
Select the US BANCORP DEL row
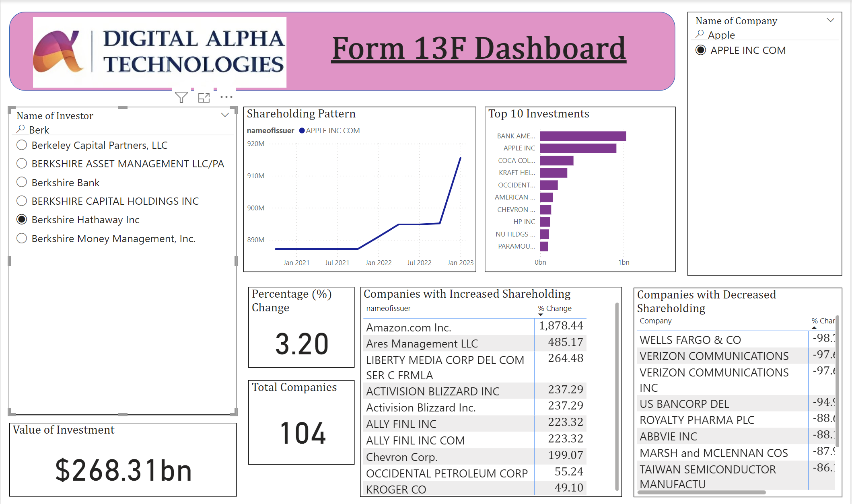[x=736, y=403]
